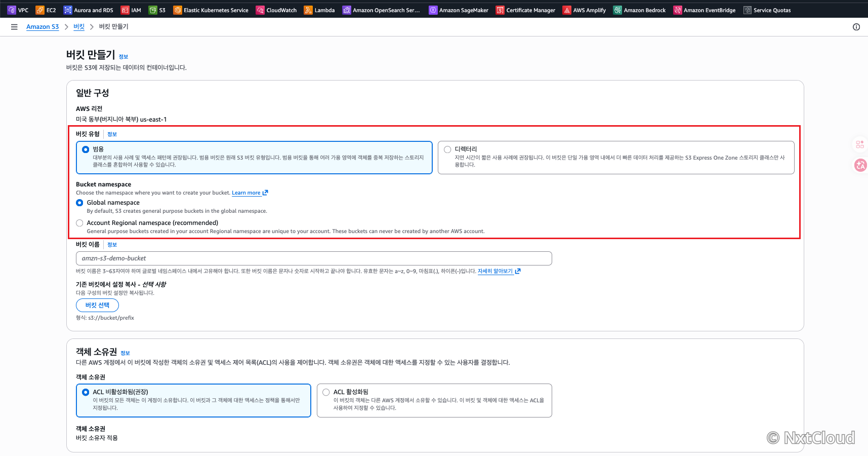Image resolution: width=868 pixels, height=456 pixels.
Task: Select the ACL 활성화됨 radio option
Action: coord(326,392)
